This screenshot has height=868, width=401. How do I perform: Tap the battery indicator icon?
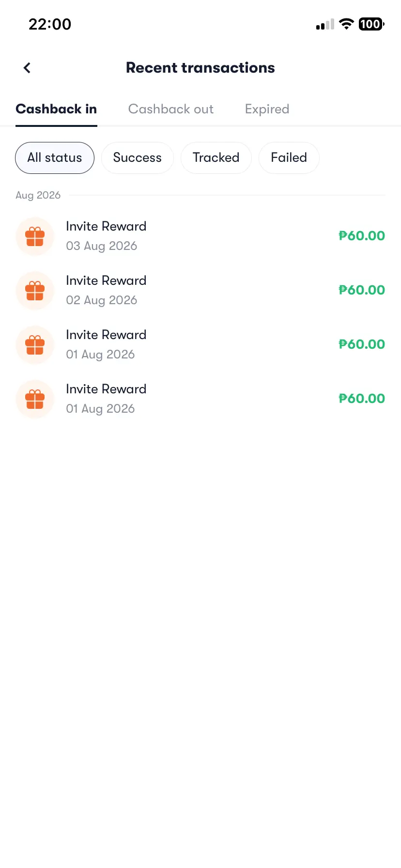371,24
